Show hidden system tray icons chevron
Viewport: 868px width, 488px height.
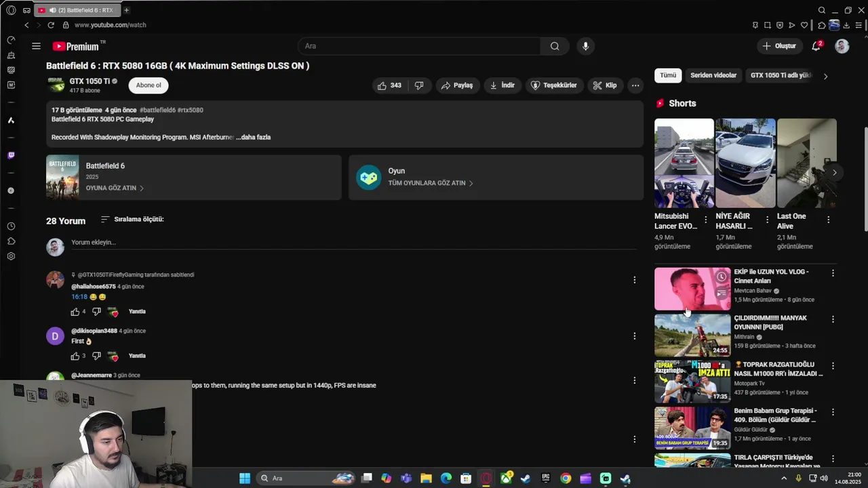tap(785, 479)
